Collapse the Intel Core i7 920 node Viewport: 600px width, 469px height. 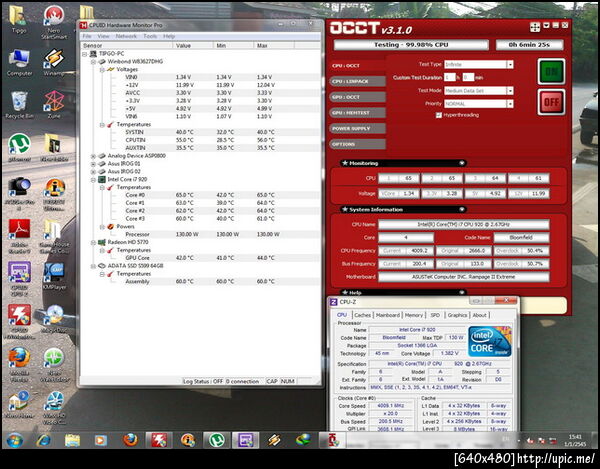[x=93, y=179]
